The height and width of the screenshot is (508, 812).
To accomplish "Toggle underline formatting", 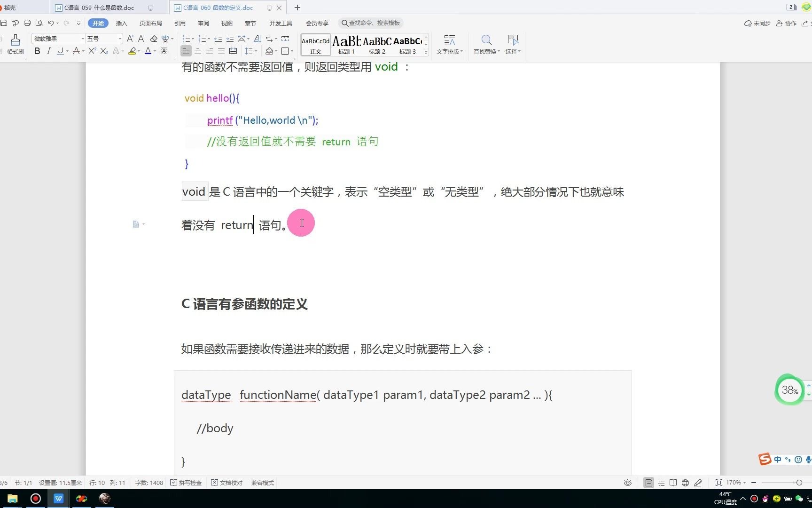I will pos(60,51).
